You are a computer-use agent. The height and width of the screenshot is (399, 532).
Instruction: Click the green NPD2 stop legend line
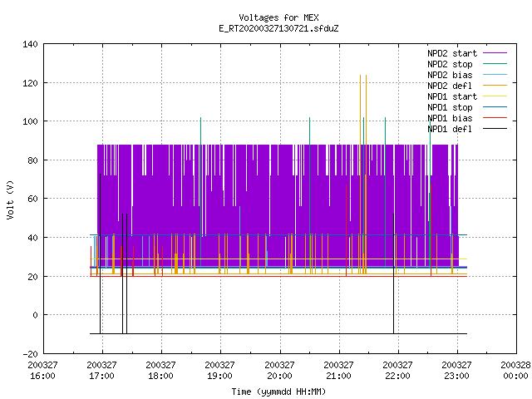[495, 63]
